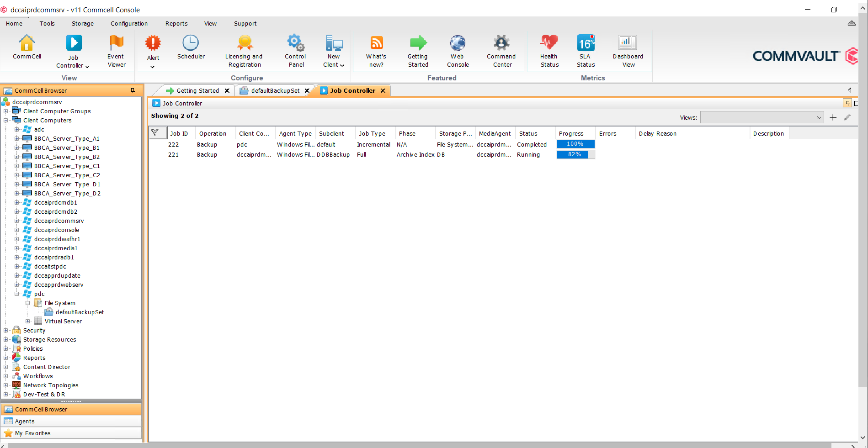The image size is (868, 448).
Task: Click the tab scroll left arrow
Action: pos(850,90)
